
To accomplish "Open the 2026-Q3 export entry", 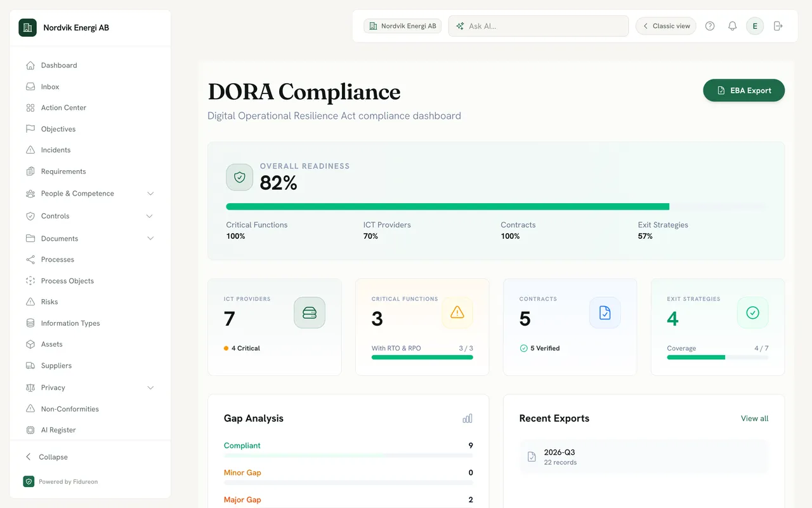I will 643,457.
